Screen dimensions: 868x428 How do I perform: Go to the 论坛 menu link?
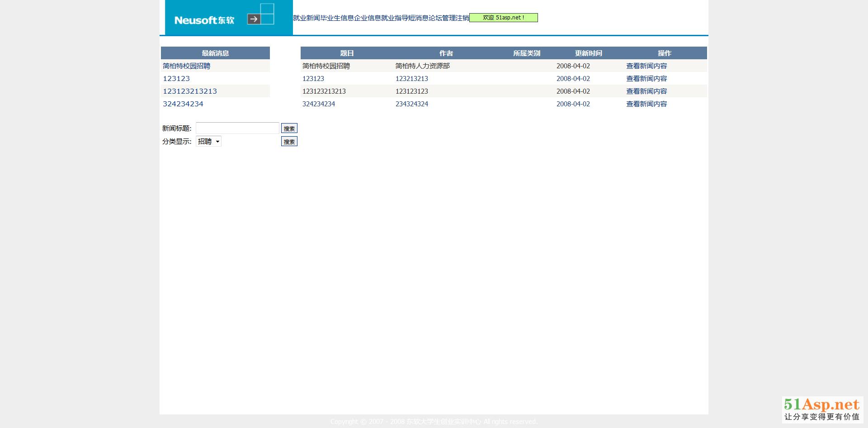(x=435, y=18)
